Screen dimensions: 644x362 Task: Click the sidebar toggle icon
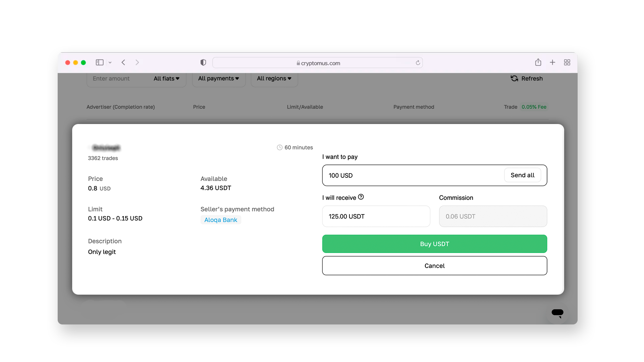99,62
